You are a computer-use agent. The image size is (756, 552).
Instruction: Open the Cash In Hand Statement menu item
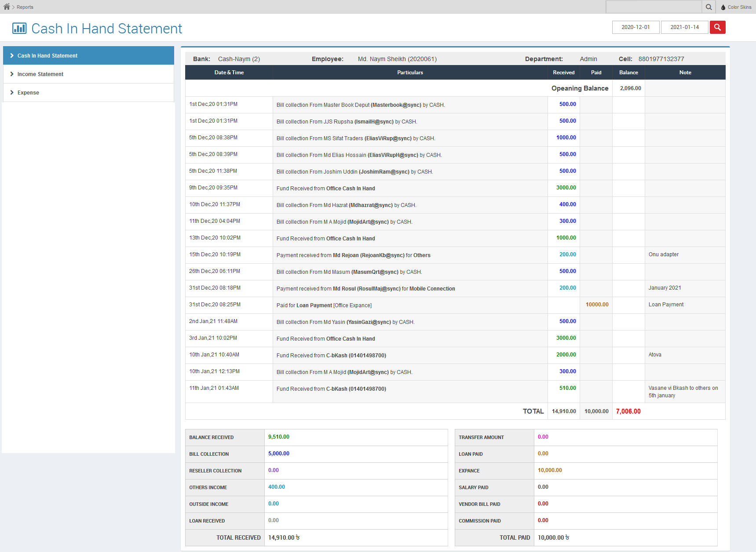47,56
